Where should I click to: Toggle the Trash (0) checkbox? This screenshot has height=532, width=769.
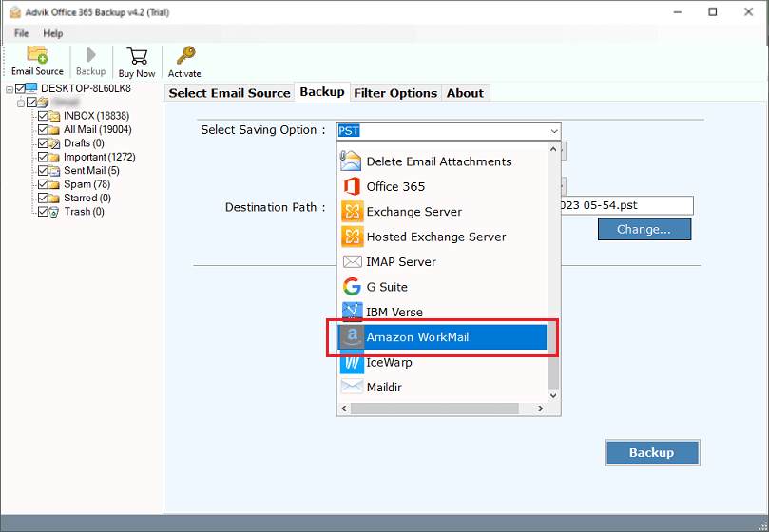[43, 212]
